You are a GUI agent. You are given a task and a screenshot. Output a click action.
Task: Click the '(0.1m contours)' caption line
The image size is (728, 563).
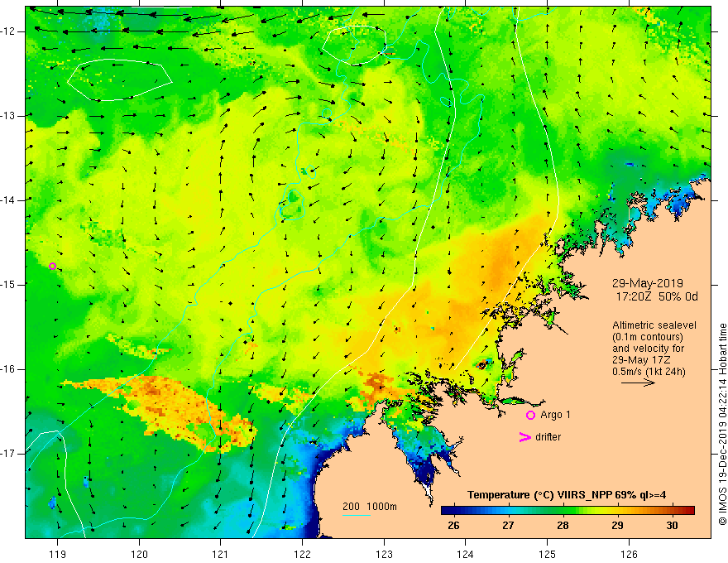648,337
